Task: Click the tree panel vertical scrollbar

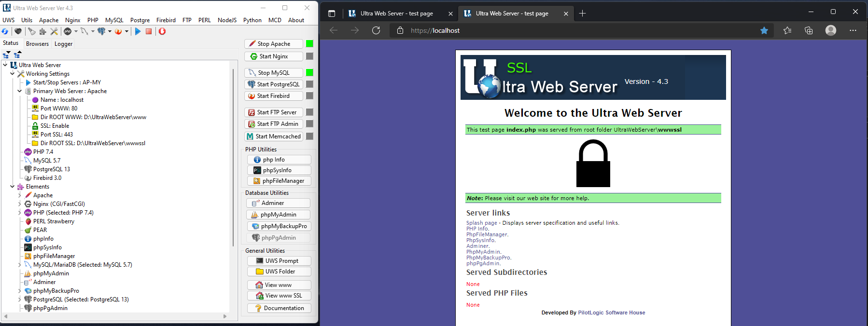Action: 233,157
